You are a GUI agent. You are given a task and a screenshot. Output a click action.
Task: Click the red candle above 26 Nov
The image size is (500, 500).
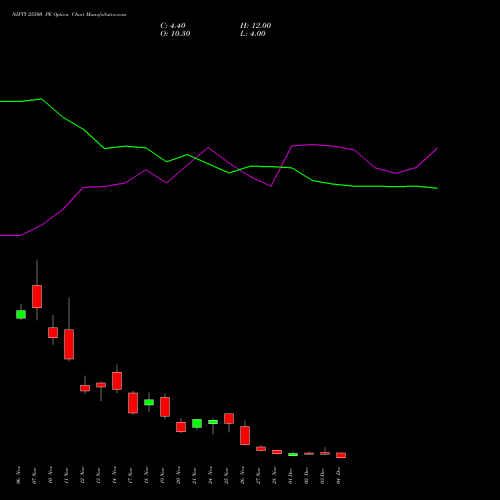(245, 435)
